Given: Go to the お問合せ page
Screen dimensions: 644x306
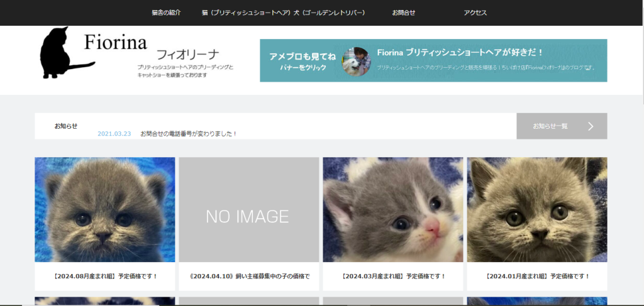Looking at the screenshot, I should point(403,13).
